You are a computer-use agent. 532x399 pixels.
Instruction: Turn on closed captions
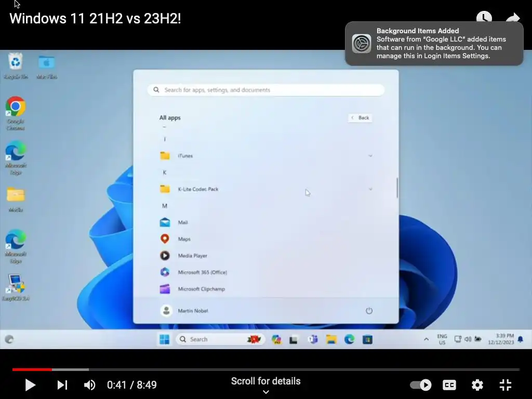click(x=449, y=385)
